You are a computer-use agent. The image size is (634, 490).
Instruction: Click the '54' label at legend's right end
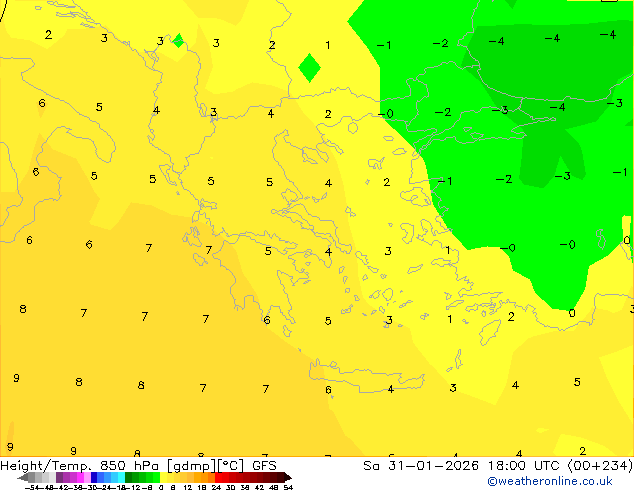288,487
